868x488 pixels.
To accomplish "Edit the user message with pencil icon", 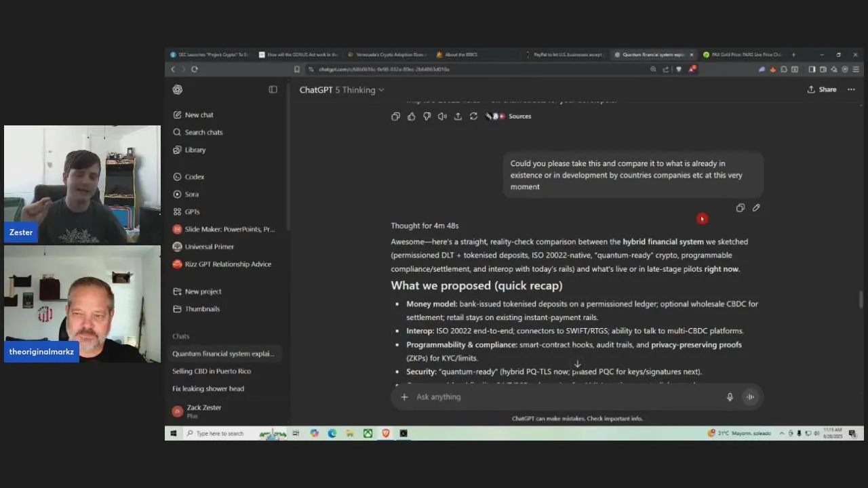I will 756,208.
